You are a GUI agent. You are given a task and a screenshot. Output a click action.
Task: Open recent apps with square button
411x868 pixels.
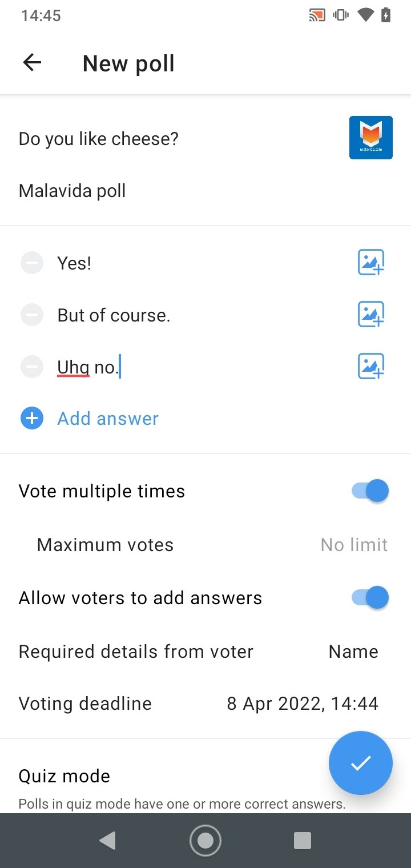click(x=302, y=841)
